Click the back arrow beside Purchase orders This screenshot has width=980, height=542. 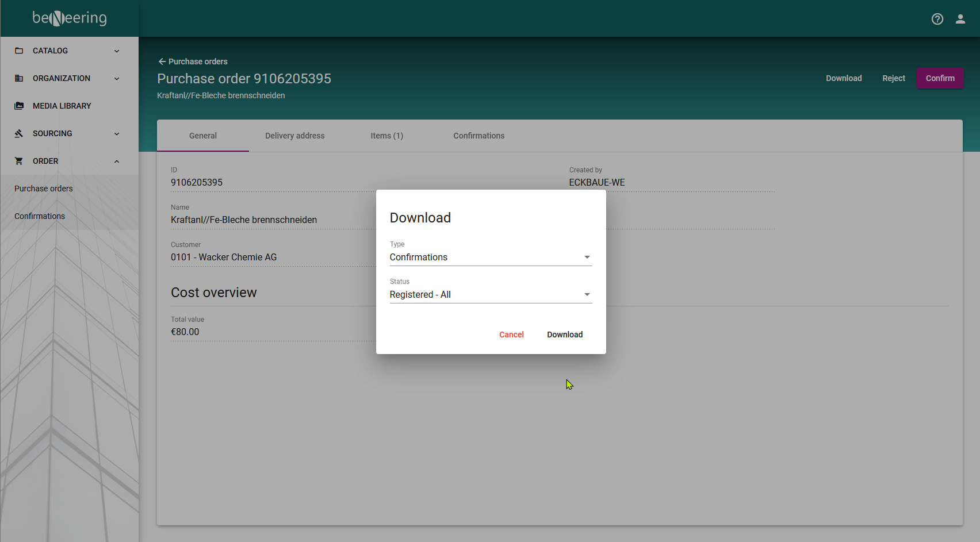pyautogui.click(x=162, y=61)
